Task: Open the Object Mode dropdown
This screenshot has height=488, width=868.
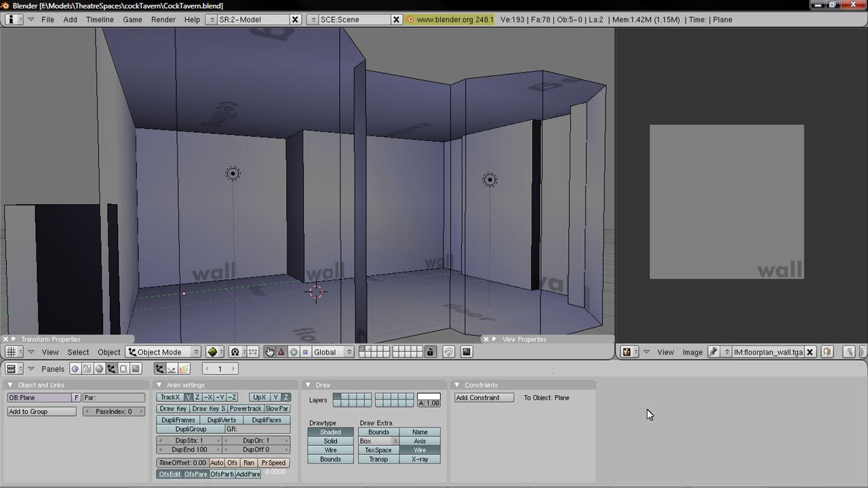Action: tap(163, 352)
